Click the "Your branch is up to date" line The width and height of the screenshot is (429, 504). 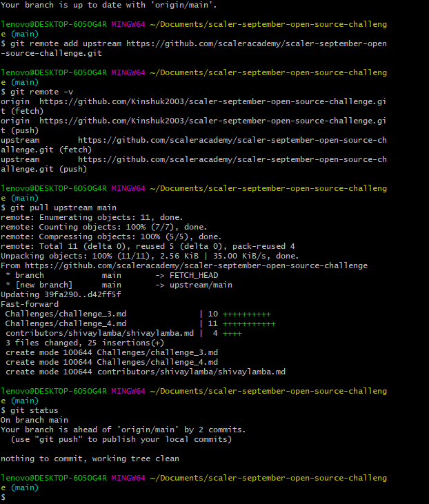click(x=109, y=5)
